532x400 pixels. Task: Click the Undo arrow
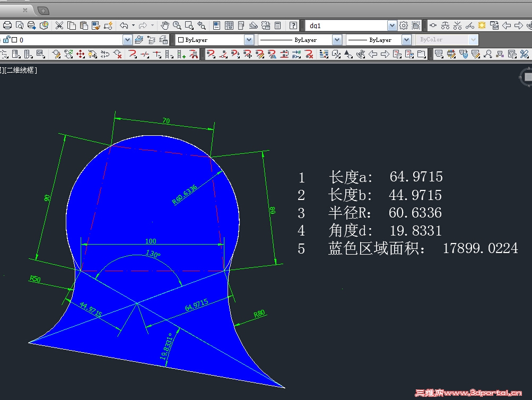coord(124,25)
